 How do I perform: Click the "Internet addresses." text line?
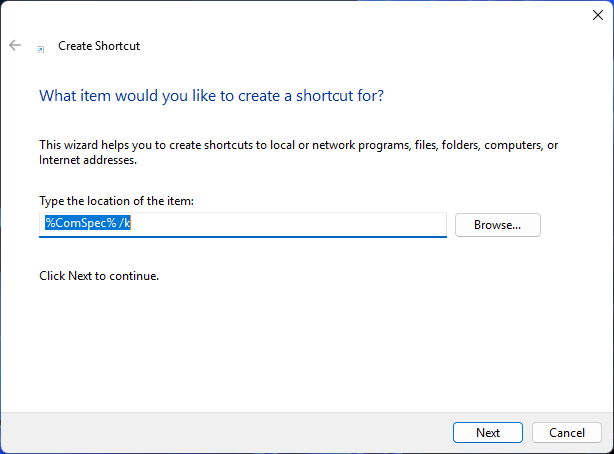coord(88,159)
